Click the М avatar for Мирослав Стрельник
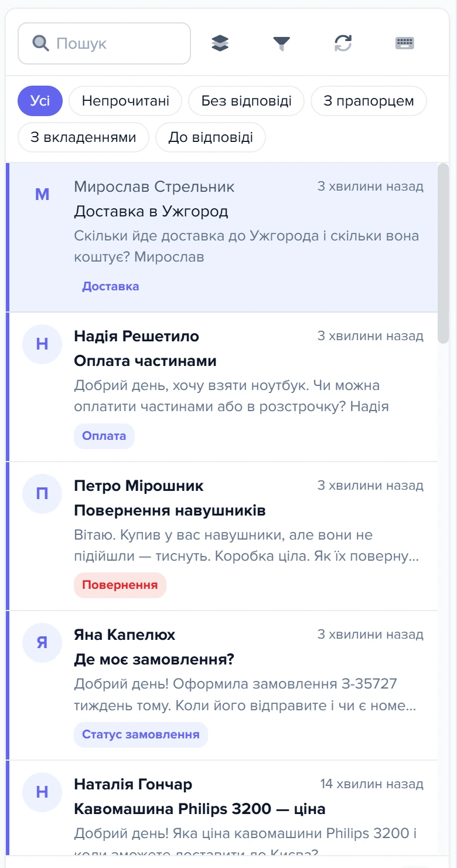The height and width of the screenshot is (868, 457). click(x=42, y=195)
